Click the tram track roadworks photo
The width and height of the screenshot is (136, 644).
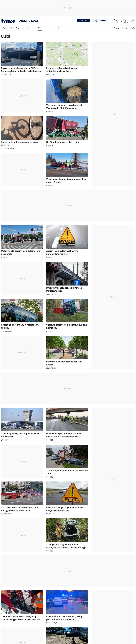[x=22, y=493]
